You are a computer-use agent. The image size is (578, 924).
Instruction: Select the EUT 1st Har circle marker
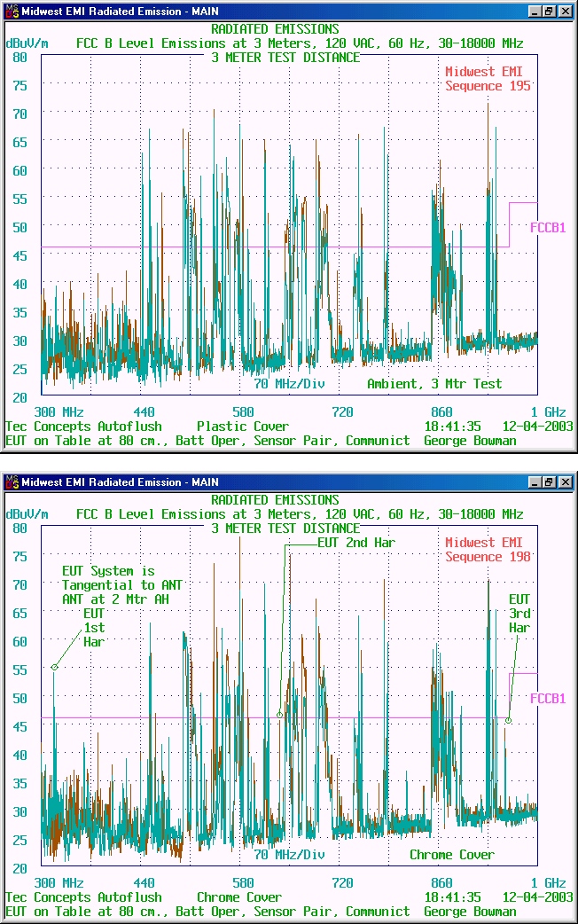tap(54, 667)
